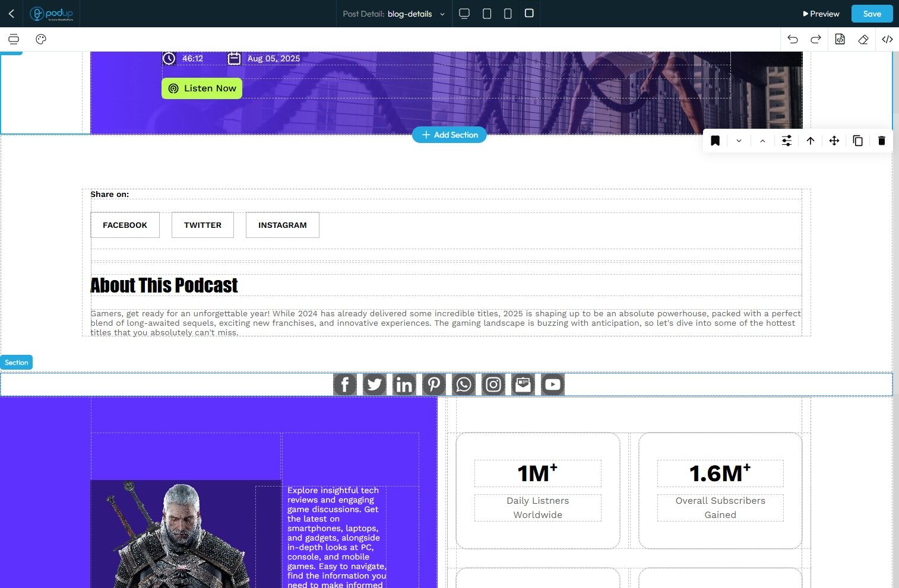
Task: Move section down with chevron
Action: pos(739,141)
